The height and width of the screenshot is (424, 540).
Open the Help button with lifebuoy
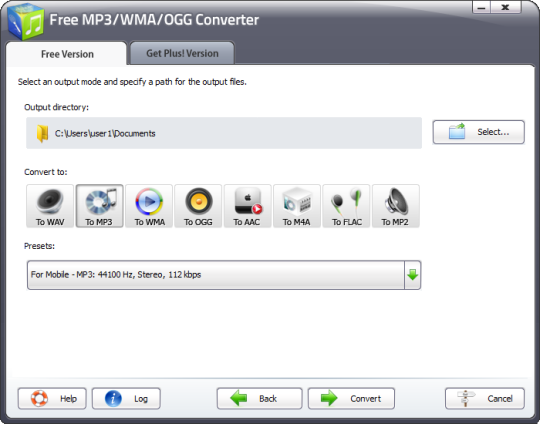[x=52, y=399]
